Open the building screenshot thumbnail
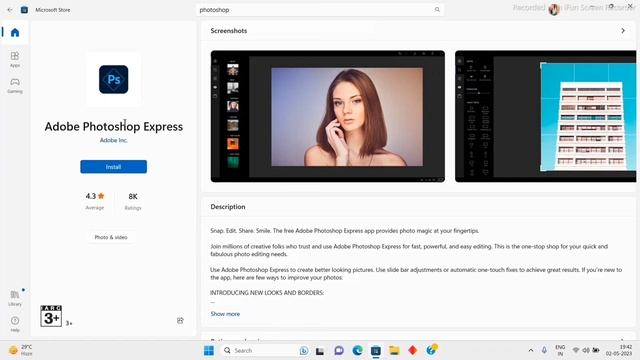 pyautogui.click(x=545, y=116)
